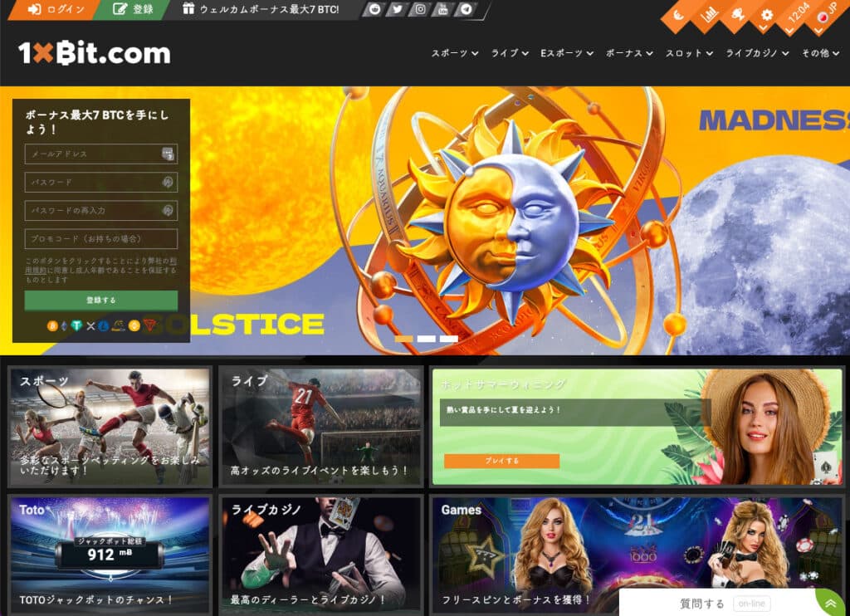Click the Ethereum coin icon

(65, 326)
